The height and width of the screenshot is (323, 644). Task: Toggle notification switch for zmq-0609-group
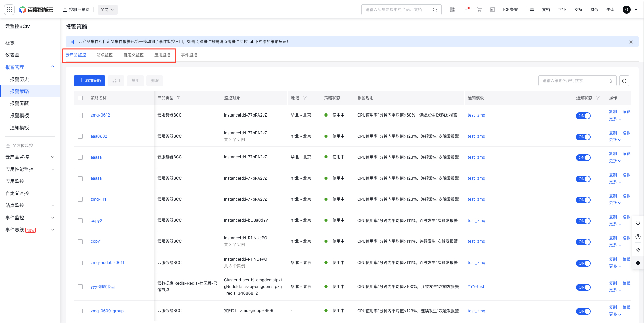click(x=583, y=311)
